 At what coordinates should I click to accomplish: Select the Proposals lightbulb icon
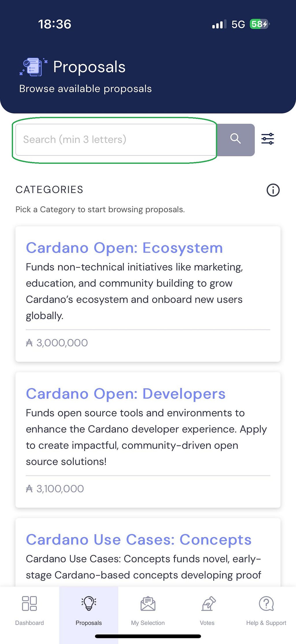click(89, 603)
